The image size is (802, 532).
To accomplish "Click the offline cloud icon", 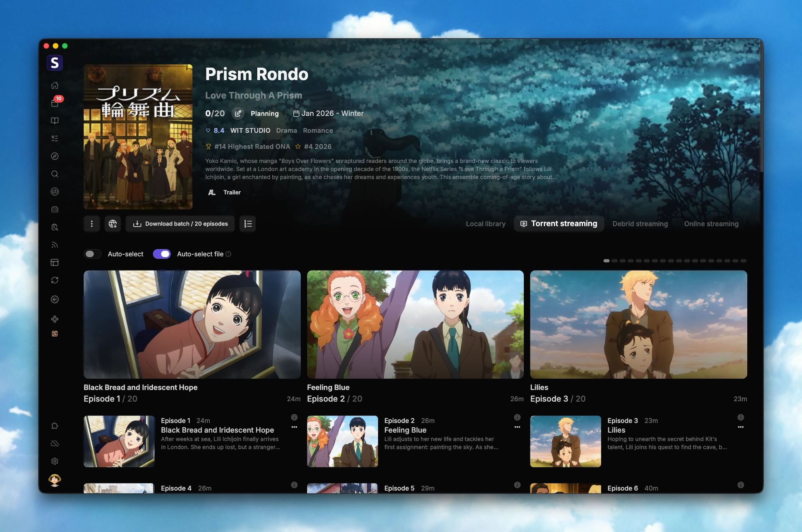I will pos(55,443).
